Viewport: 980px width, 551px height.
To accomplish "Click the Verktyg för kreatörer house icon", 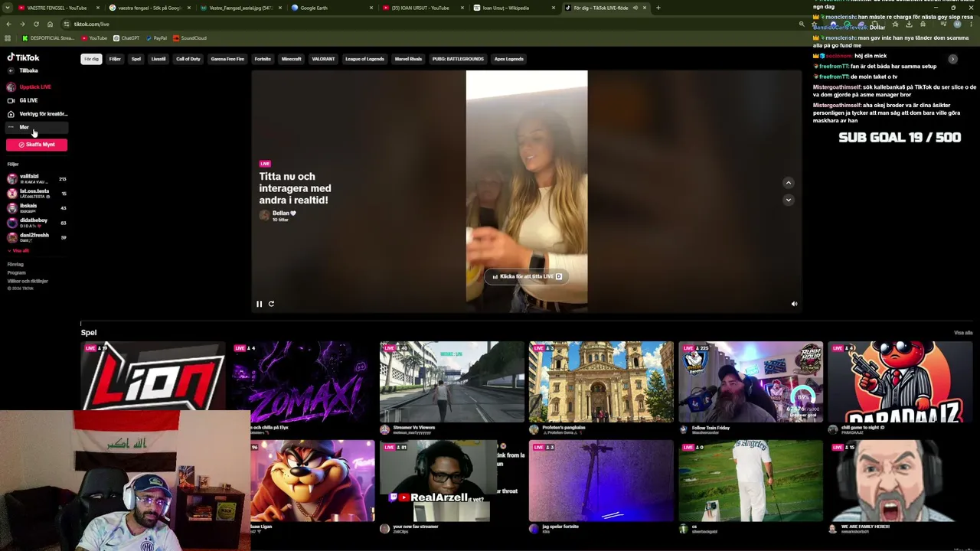I will (11, 114).
